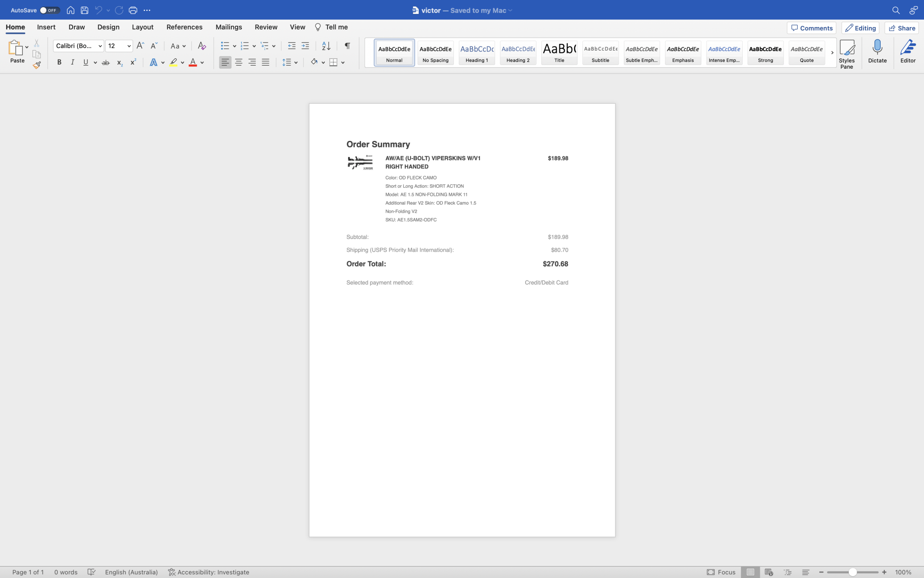Click the Increase Indent icon

tap(305, 46)
